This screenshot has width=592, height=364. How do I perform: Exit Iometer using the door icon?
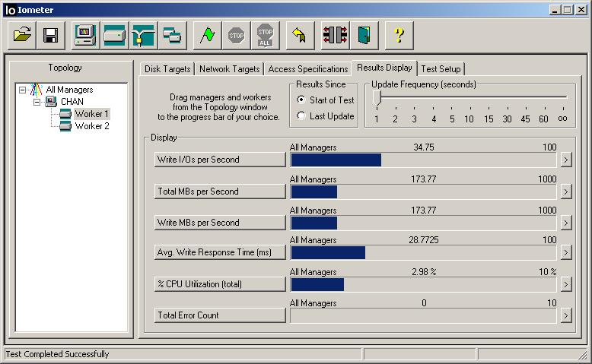[x=364, y=36]
